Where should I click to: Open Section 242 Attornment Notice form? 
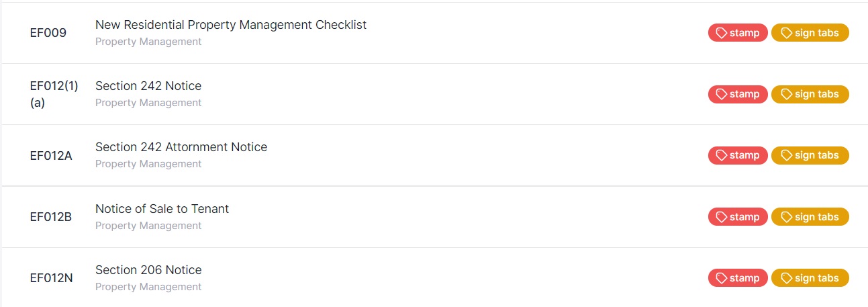[x=181, y=147]
